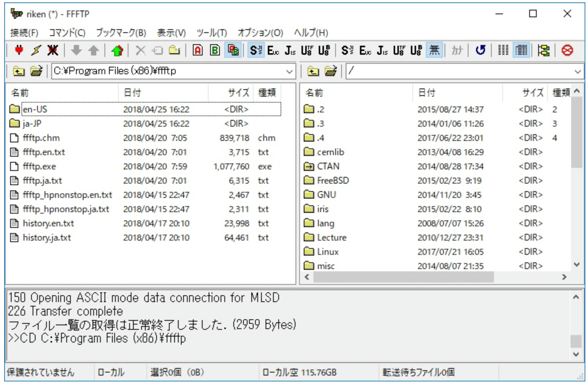Sort local files by 種類 column

267,93
